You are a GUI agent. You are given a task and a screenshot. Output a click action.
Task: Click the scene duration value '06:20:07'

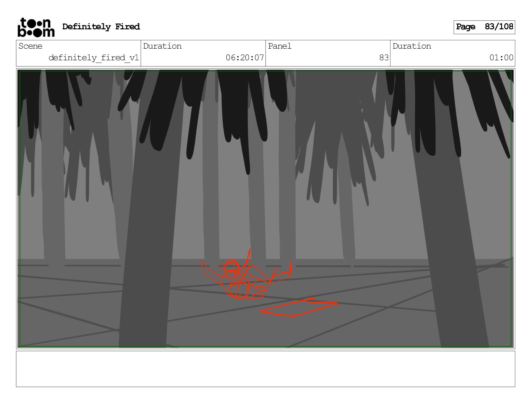pyautogui.click(x=245, y=58)
